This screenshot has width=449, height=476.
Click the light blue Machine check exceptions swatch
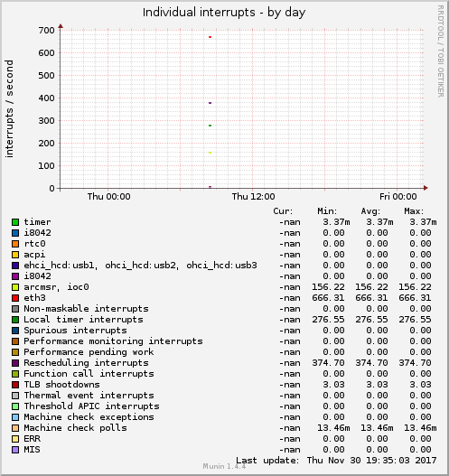(x=15, y=417)
